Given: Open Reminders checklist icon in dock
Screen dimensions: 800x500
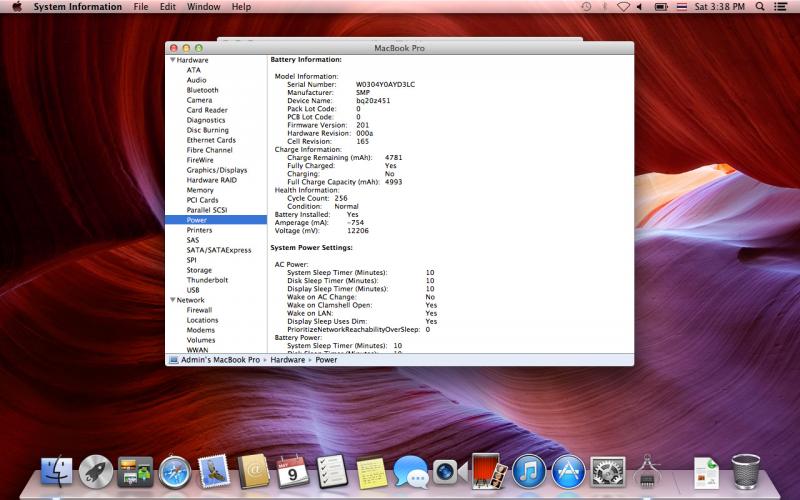Looking at the screenshot, I should (332, 472).
